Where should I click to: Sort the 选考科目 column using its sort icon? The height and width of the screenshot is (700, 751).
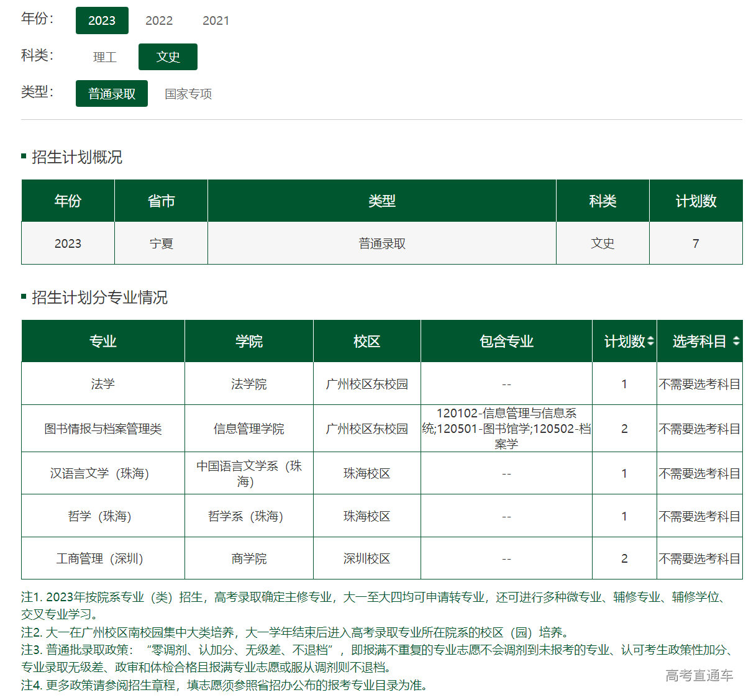pyautogui.click(x=736, y=341)
